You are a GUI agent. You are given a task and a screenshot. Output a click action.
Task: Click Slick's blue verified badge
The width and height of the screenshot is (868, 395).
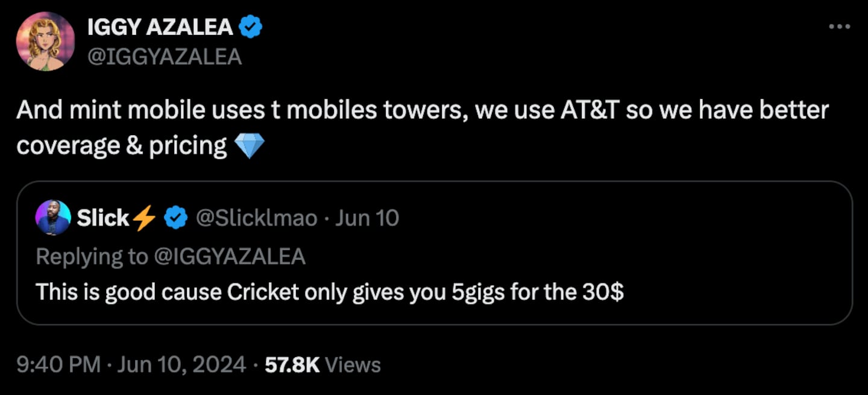[x=175, y=218]
